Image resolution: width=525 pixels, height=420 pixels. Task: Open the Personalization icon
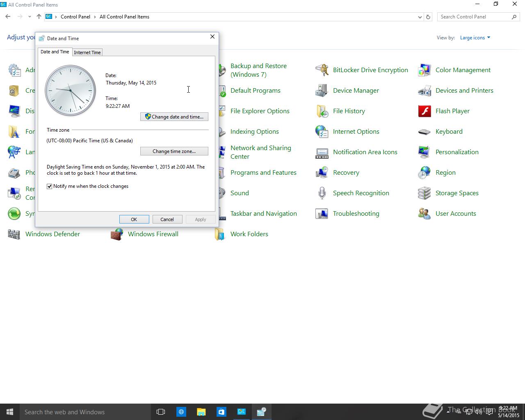point(424,152)
